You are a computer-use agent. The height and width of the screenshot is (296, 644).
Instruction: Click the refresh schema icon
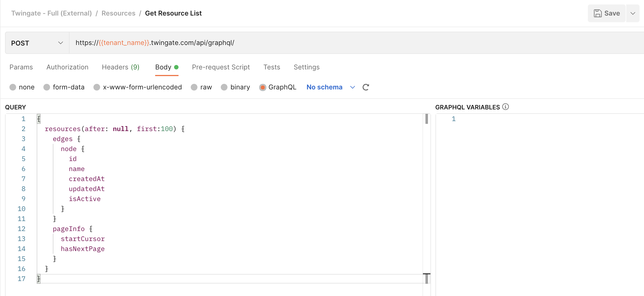click(366, 87)
